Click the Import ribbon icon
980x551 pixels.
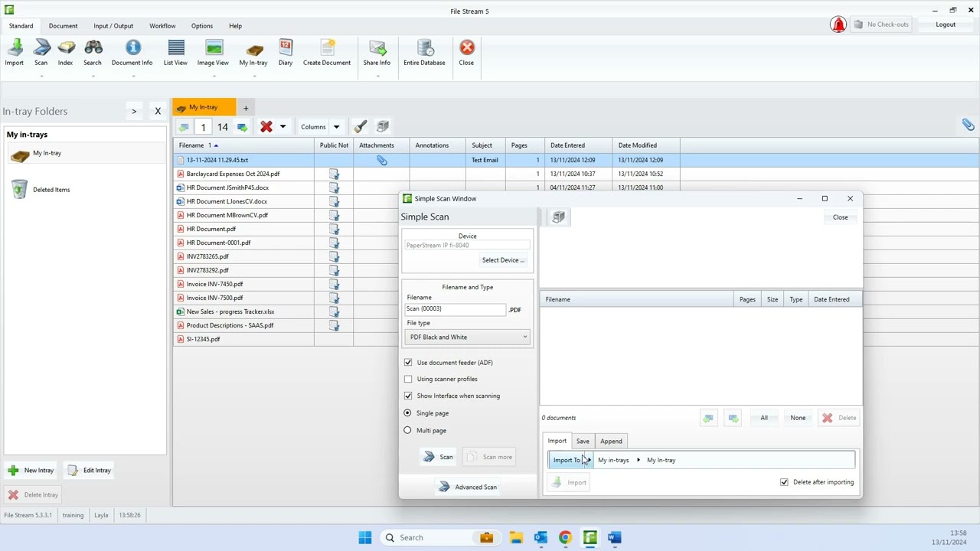pos(14,53)
